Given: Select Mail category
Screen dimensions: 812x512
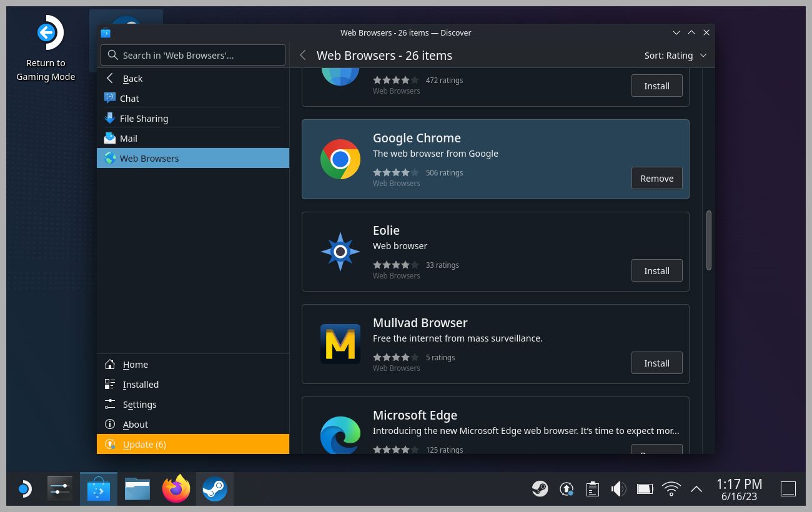Looking at the screenshot, I should click(x=193, y=138).
